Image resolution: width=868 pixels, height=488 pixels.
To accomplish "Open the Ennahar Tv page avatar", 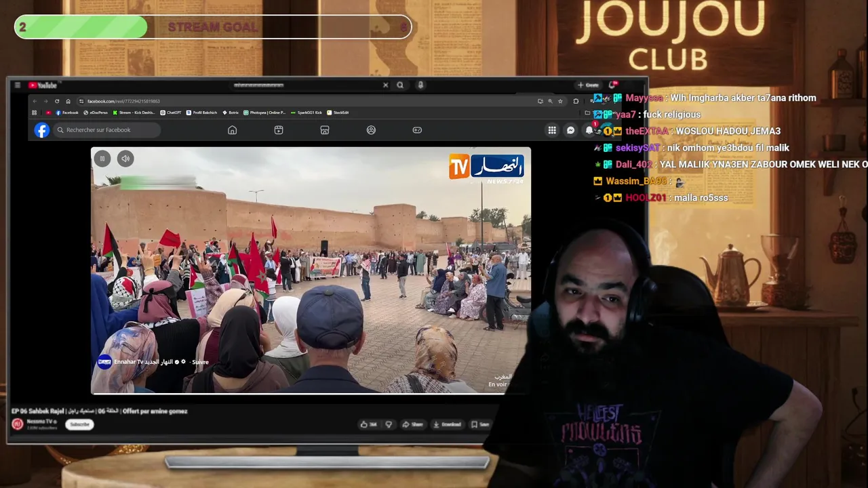I will [104, 362].
